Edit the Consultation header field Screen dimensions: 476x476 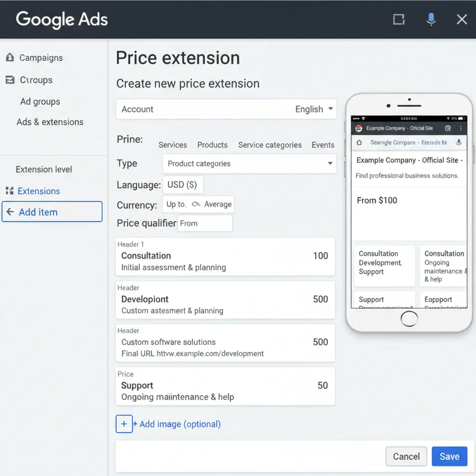point(146,256)
